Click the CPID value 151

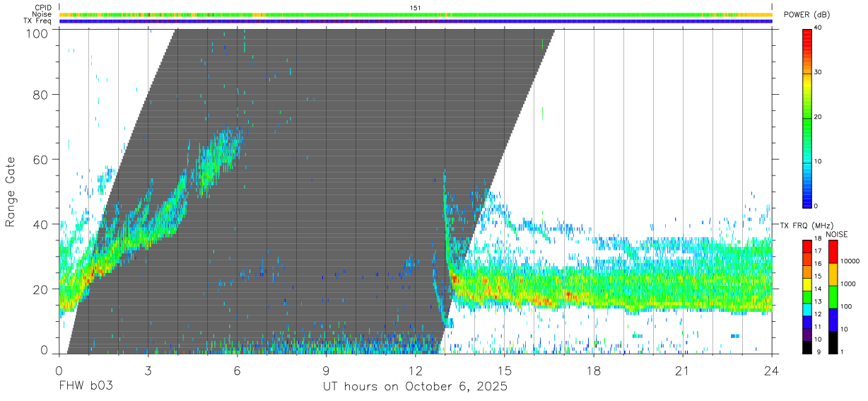click(x=416, y=8)
